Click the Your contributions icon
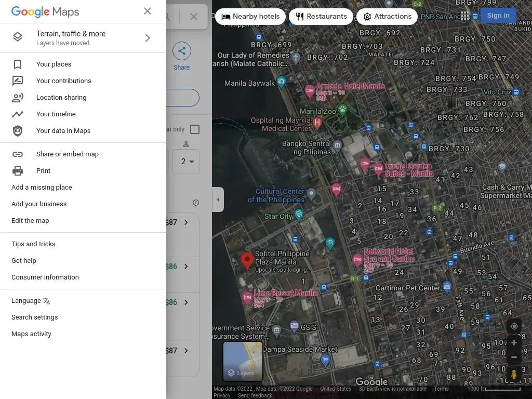Viewport: 532px width, 399px height. pyautogui.click(x=18, y=81)
